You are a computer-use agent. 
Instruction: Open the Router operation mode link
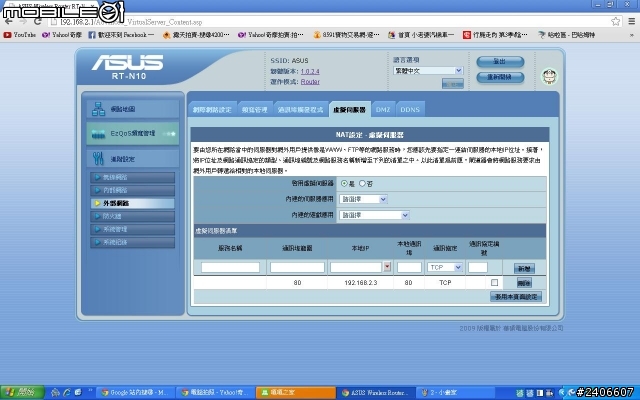310,82
